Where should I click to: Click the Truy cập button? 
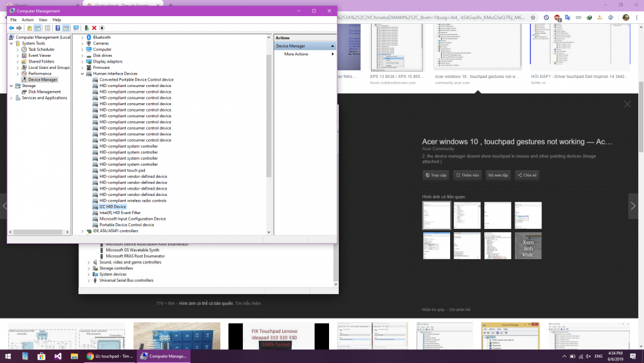[436, 175]
